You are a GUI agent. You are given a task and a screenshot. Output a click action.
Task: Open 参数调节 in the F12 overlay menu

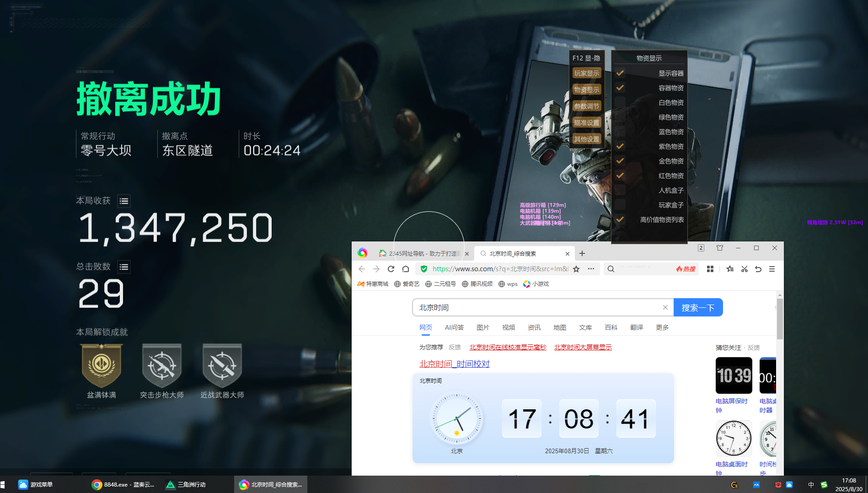587,106
